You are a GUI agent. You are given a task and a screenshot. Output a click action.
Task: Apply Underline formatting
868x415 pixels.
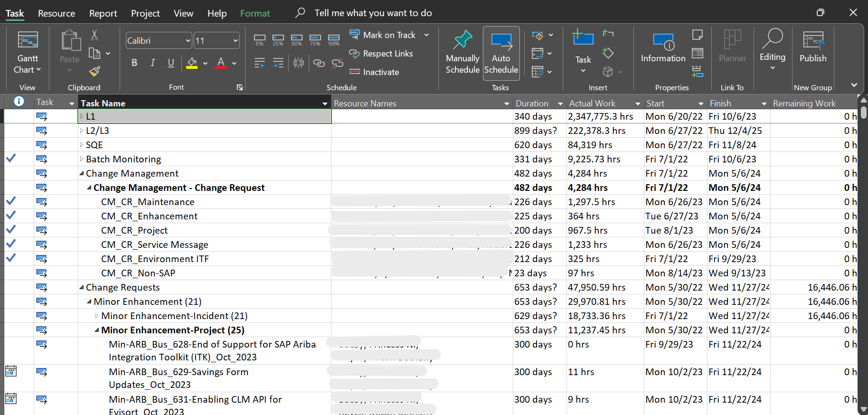tap(171, 63)
